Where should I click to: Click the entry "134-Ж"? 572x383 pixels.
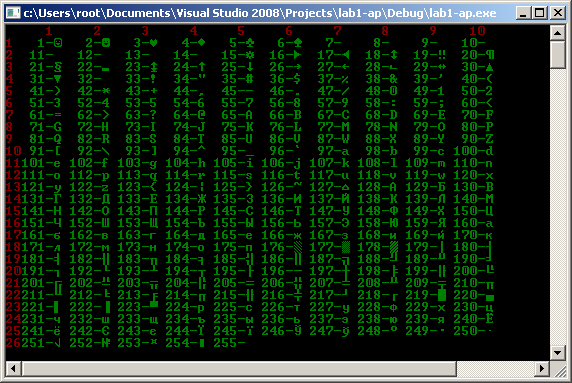point(186,199)
